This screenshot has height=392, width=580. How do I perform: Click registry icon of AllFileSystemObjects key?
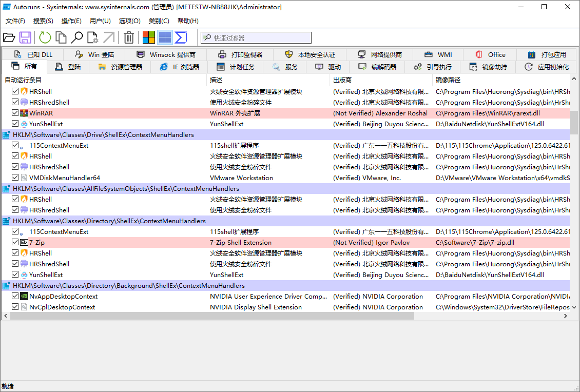[6, 189]
